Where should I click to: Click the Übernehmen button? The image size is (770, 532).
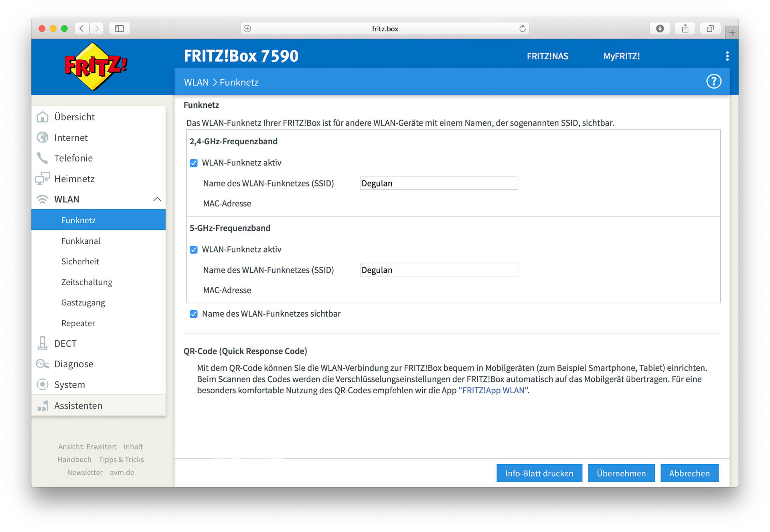[621, 473]
